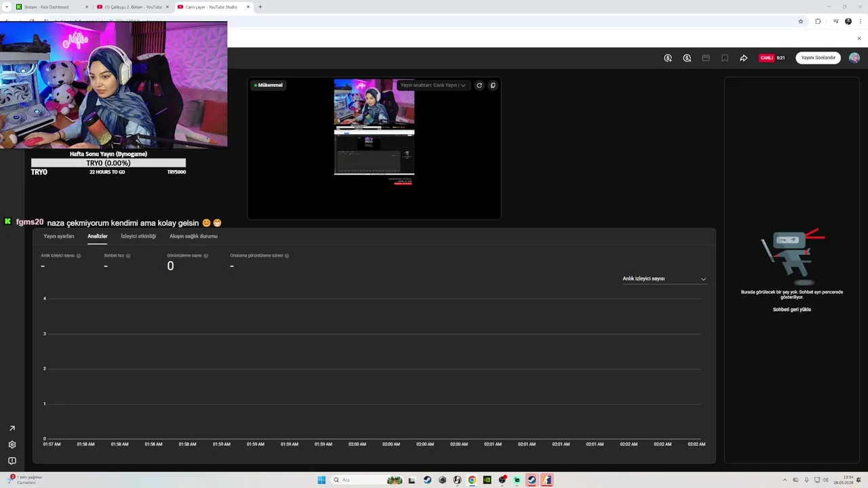The width and height of the screenshot is (868, 488).
Task: Open Chrome from the taskbar
Action: [x=472, y=480]
